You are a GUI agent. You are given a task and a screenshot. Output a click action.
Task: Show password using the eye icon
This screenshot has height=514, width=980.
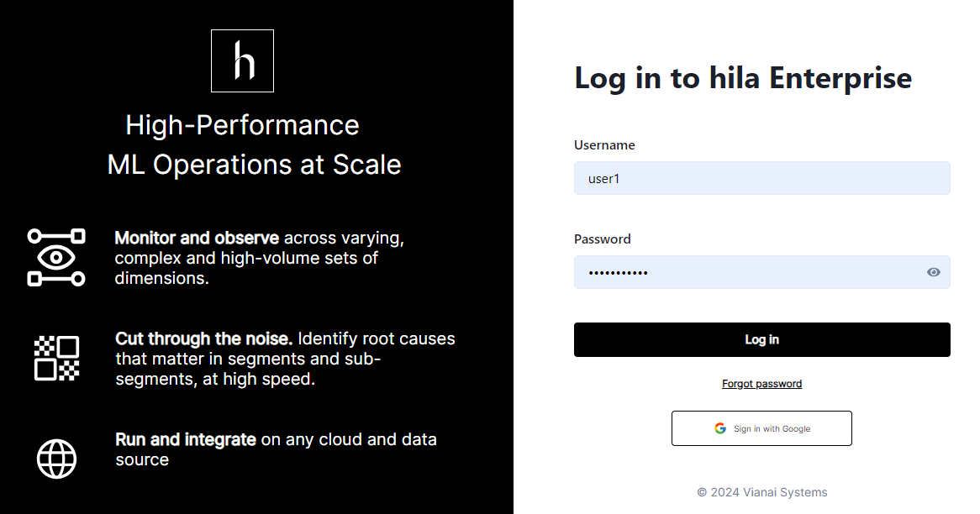click(x=933, y=272)
